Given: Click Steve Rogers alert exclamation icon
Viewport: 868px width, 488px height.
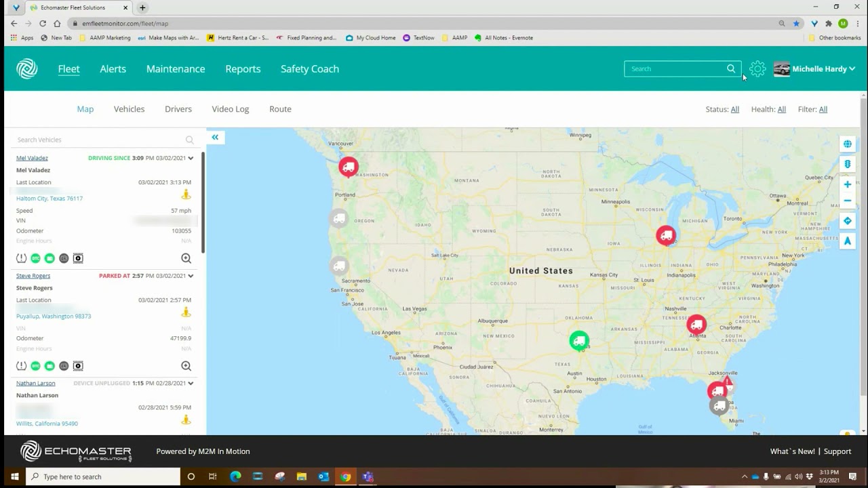Looking at the screenshot, I should (x=21, y=366).
